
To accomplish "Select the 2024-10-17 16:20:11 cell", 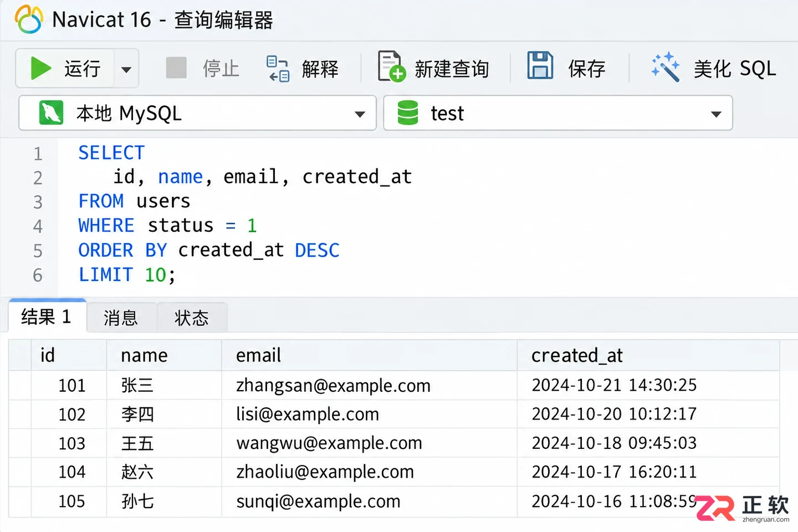I will pos(648,472).
